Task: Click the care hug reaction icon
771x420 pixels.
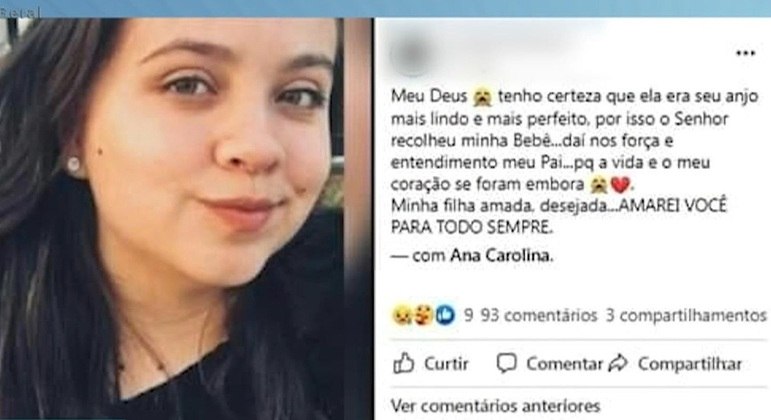Action: 424,315
